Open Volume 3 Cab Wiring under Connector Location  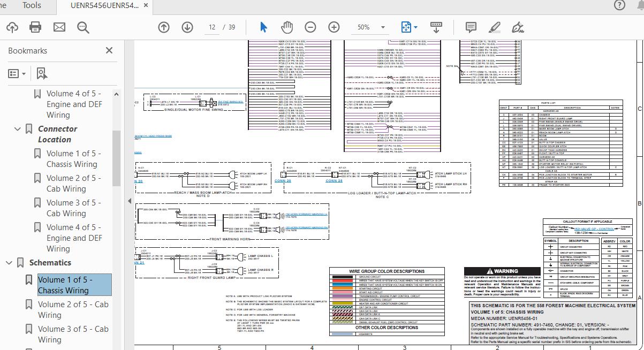tap(73, 208)
